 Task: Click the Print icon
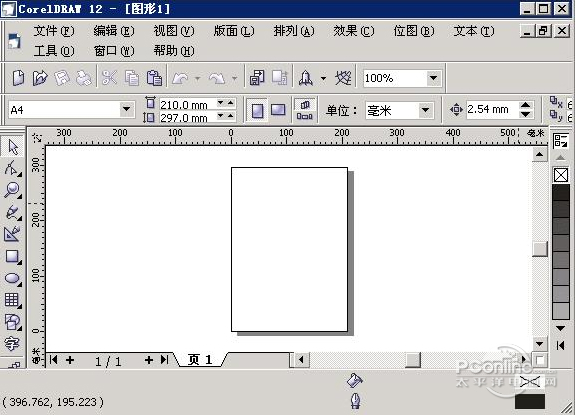(84, 78)
